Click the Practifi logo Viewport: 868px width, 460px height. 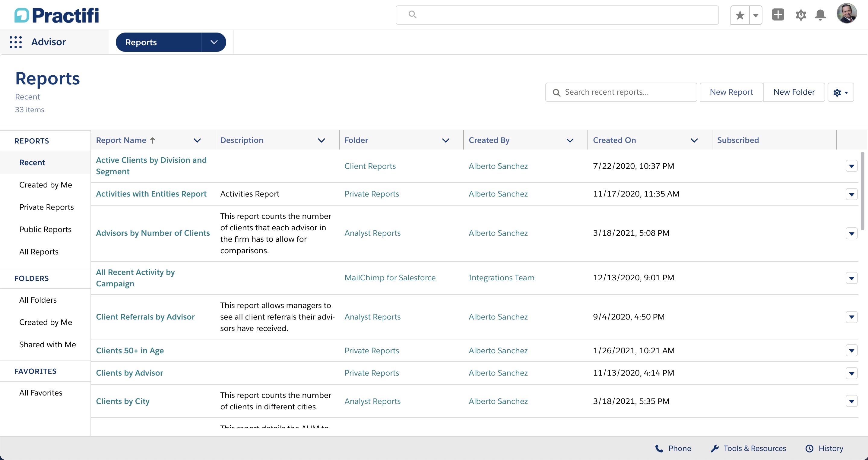[56, 15]
